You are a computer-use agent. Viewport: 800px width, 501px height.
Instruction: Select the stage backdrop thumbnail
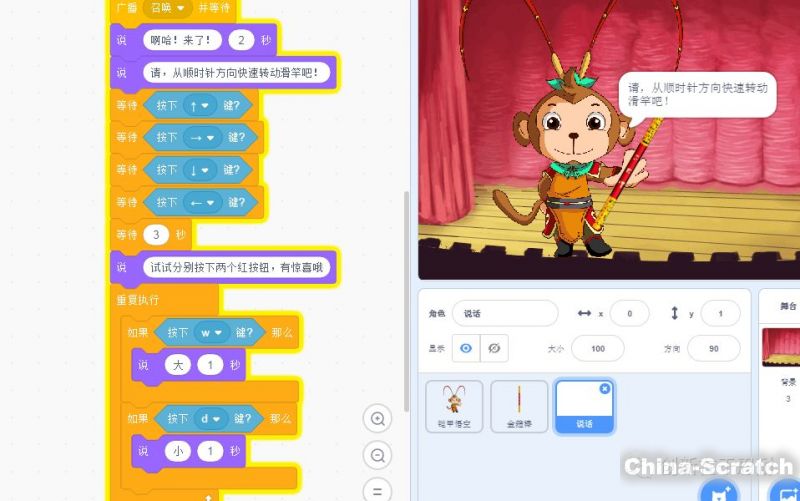point(780,347)
